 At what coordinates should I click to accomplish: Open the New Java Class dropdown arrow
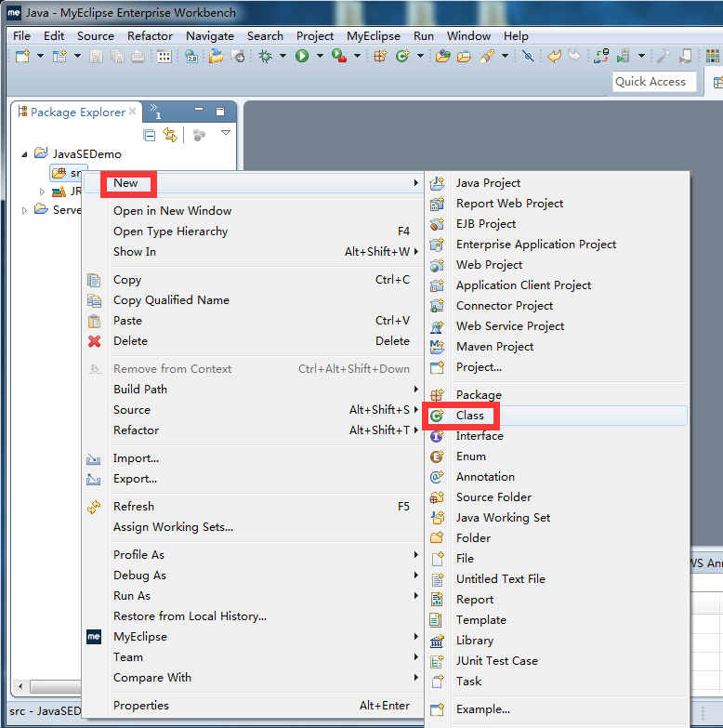click(x=420, y=56)
